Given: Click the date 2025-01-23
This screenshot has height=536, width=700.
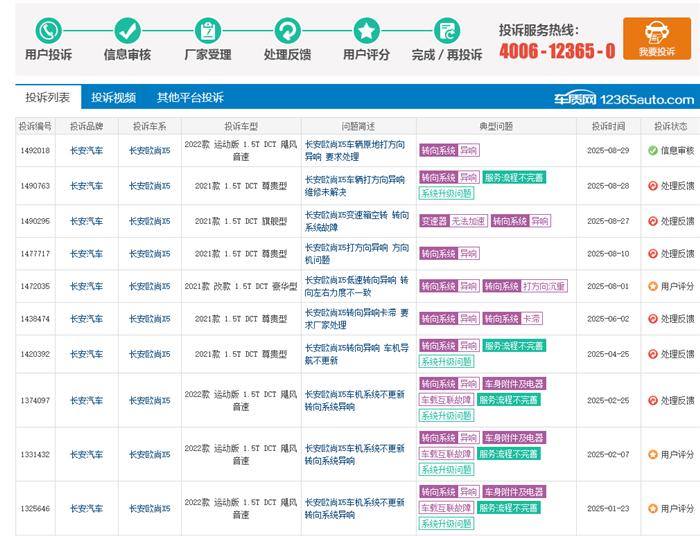Looking at the screenshot, I should tap(608, 508).
